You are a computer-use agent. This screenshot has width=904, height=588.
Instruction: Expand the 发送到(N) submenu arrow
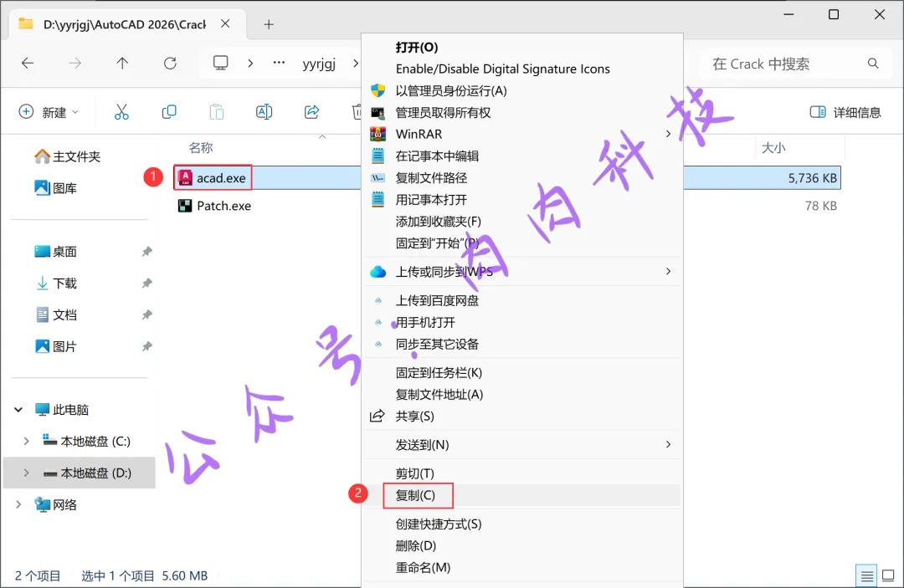pyautogui.click(x=668, y=444)
